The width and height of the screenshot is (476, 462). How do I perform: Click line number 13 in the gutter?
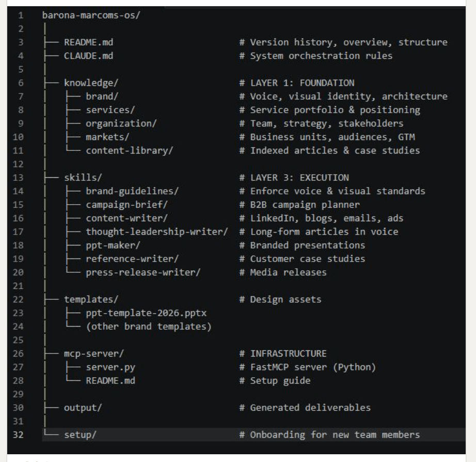pos(15,178)
